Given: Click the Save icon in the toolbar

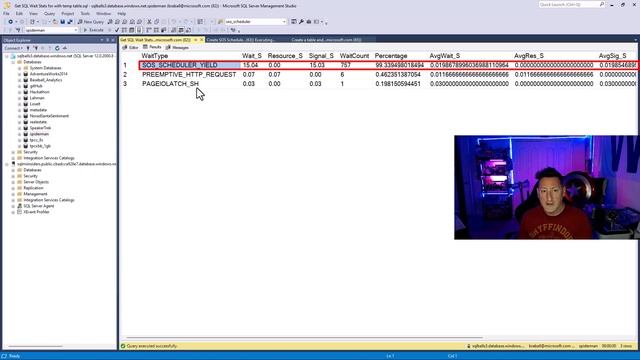Looking at the screenshot, I should click(62, 22).
